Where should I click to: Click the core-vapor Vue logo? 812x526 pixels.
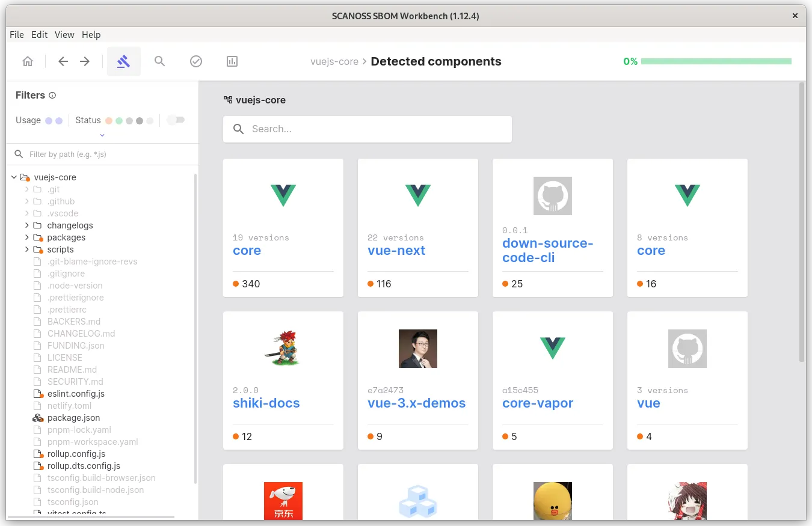[553, 348]
